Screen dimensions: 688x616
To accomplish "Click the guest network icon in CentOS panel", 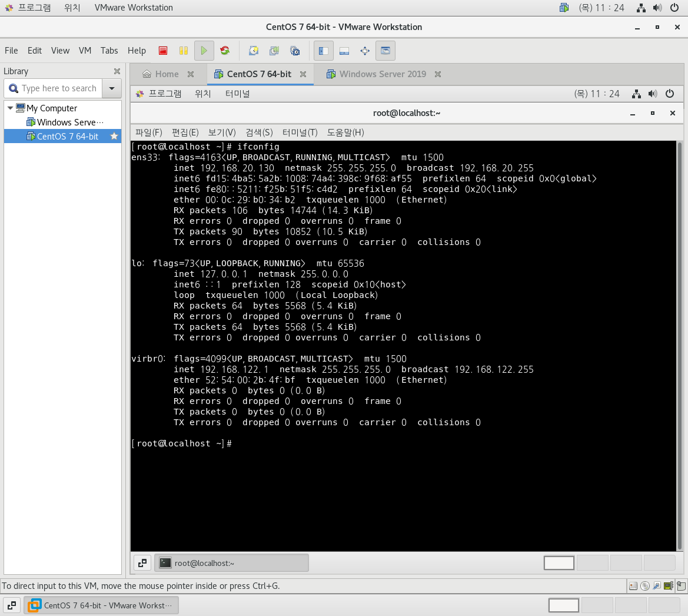I will [x=636, y=94].
